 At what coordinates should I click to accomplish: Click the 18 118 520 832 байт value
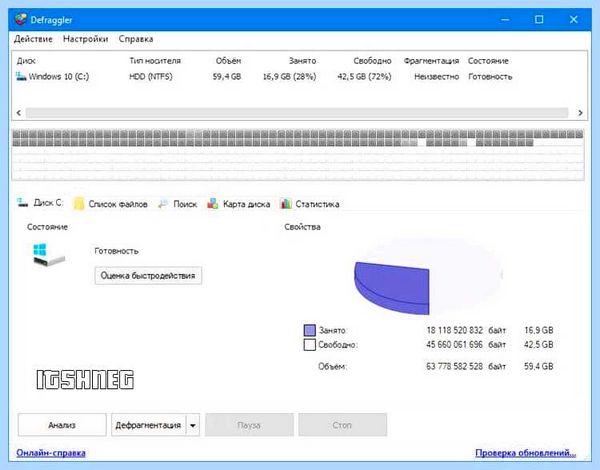pyautogui.click(x=466, y=330)
